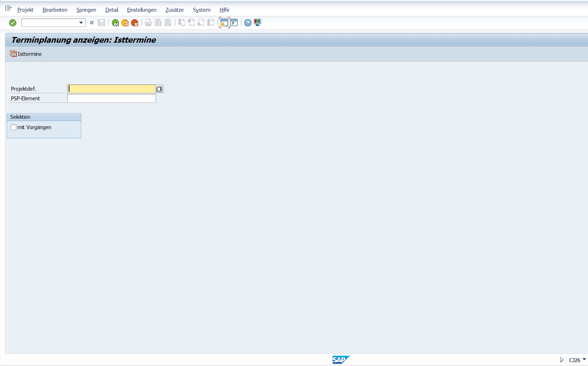The height and width of the screenshot is (366, 588).
Task: Focus the Projektdef. input field
Action: 111,89
